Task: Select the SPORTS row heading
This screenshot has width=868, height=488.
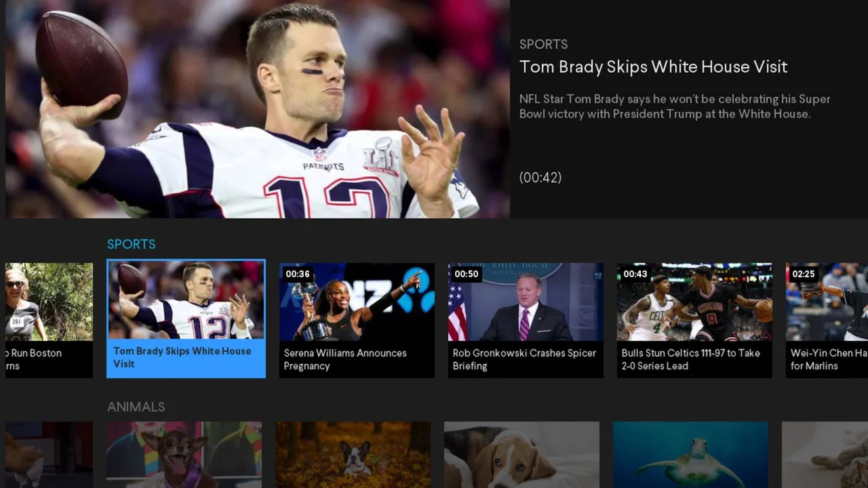Action: tap(132, 244)
